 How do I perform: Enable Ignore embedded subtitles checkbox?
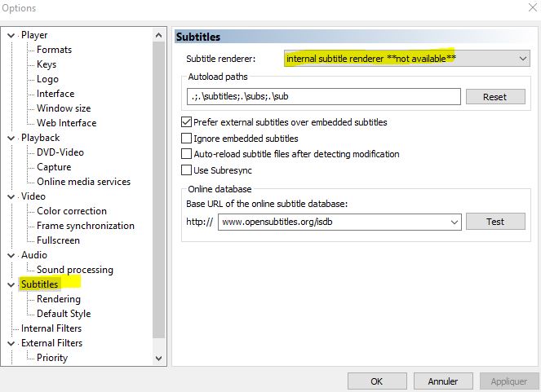pos(186,139)
